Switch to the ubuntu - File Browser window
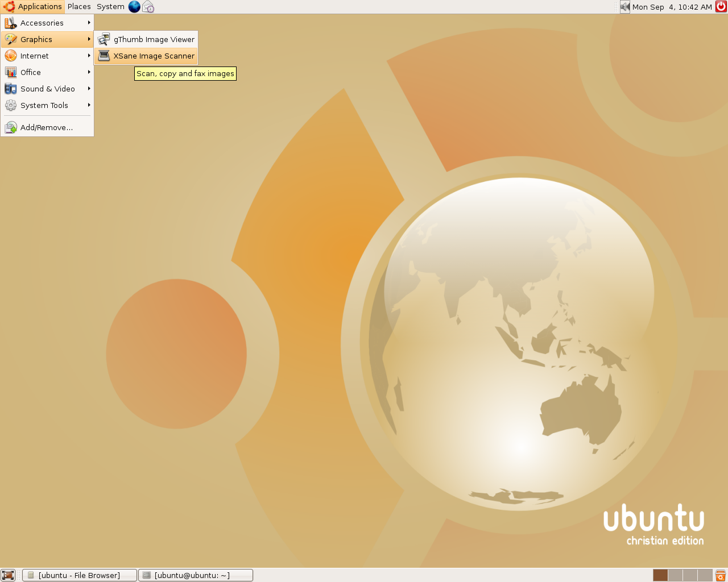The height and width of the screenshot is (582, 728). (x=80, y=575)
